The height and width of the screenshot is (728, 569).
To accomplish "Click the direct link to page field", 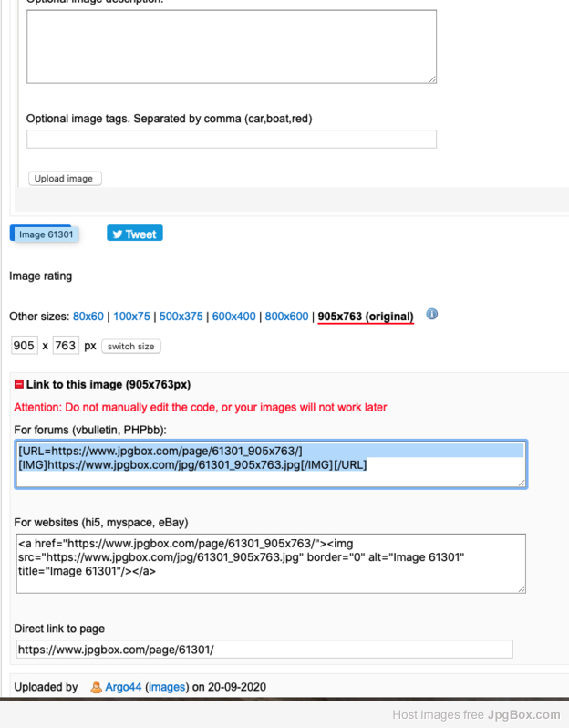I will click(x=264, y=649).
